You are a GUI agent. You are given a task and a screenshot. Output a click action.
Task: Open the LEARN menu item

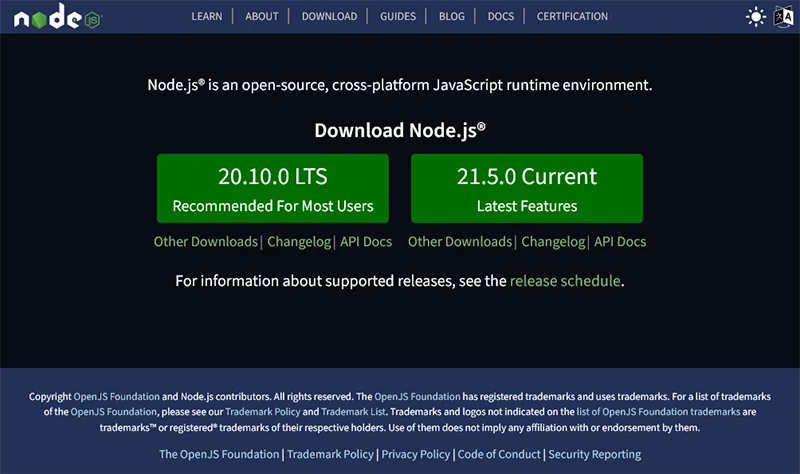[x=207, y=16]
